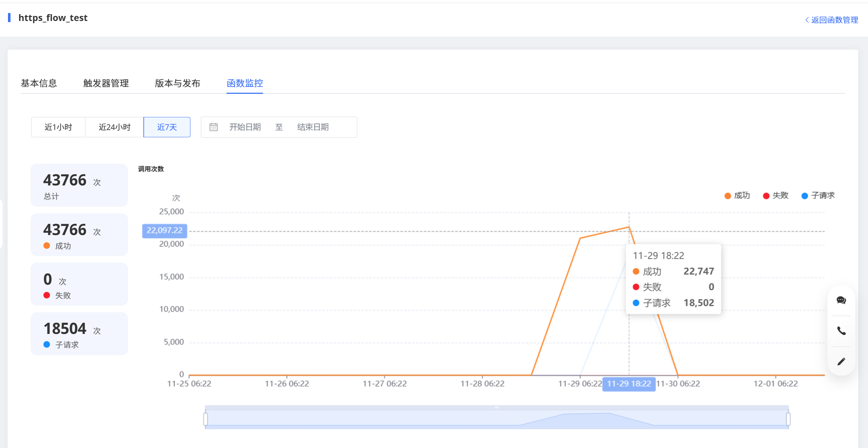Click the 成功 total count card

pos(79,235)
